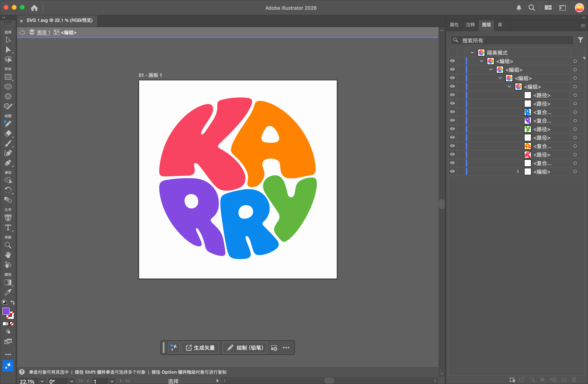Collapse the third-level 编组 group
The width and height of the screenshot is (588, 384).
point(500,78)
